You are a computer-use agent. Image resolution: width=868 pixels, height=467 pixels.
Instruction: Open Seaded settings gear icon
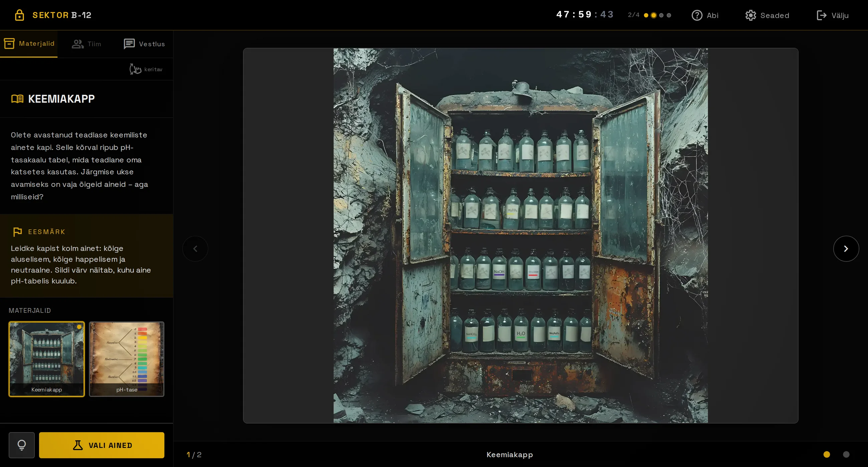750,15
